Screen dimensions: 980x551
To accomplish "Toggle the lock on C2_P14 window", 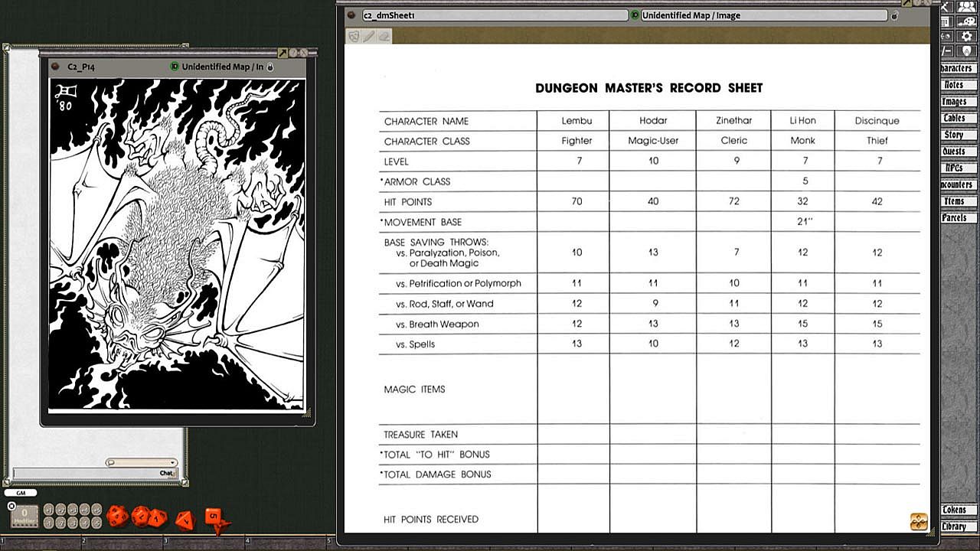I will click(x=269, y=67).
